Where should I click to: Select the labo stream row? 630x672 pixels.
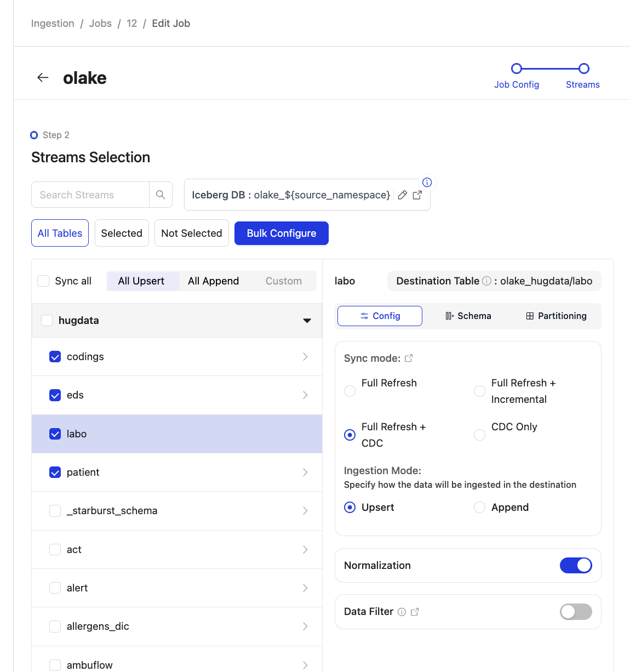coord(177,434)
